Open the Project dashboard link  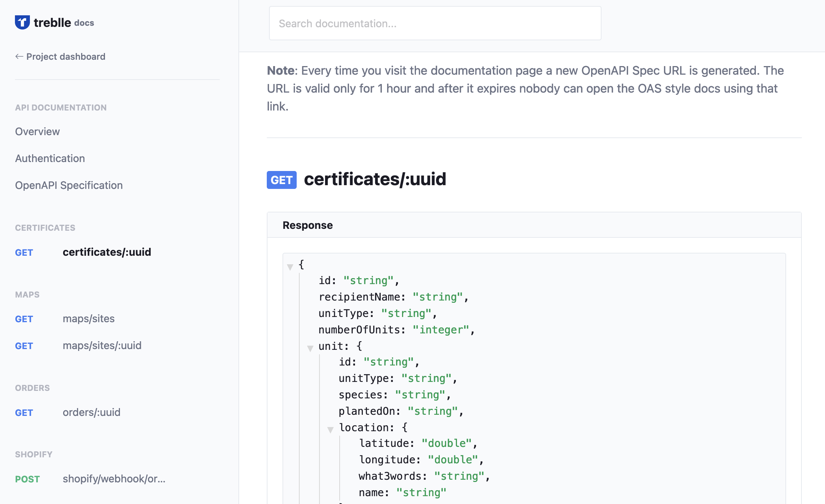point(66,56)
